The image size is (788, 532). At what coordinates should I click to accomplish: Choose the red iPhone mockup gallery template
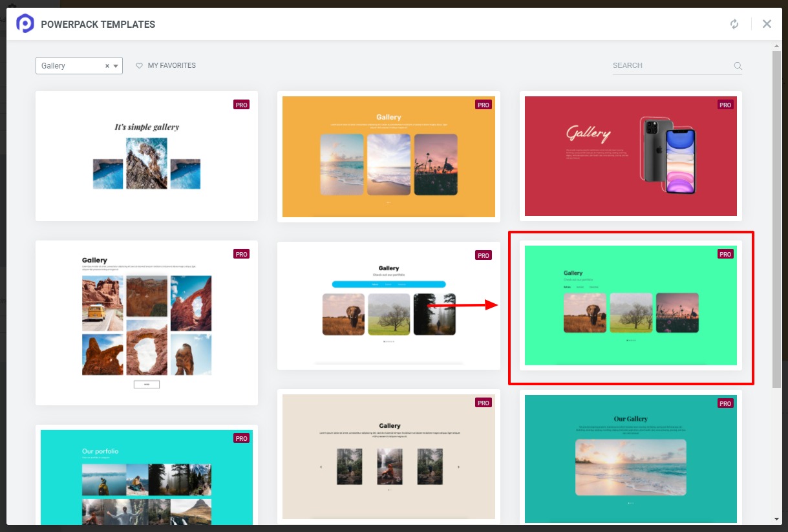point(630,156)
